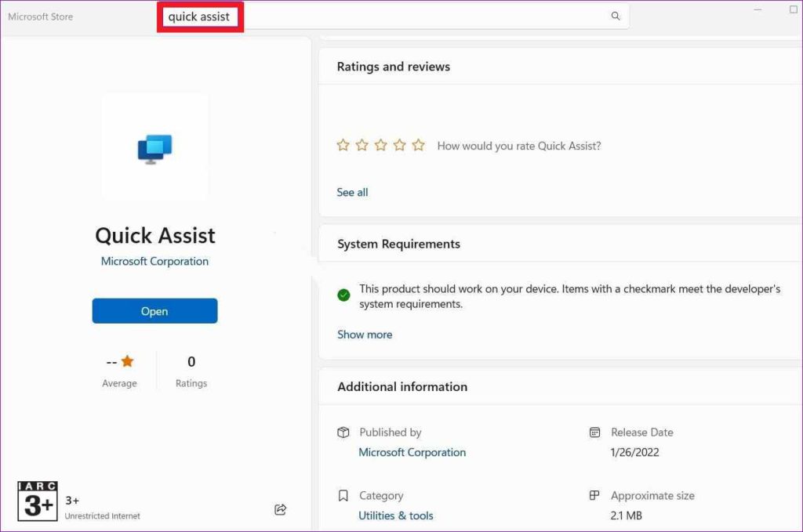Viewport: 803px width, 532px height.
Task: Click the Unrestricted Internet label
Action: tap(103, 516)
